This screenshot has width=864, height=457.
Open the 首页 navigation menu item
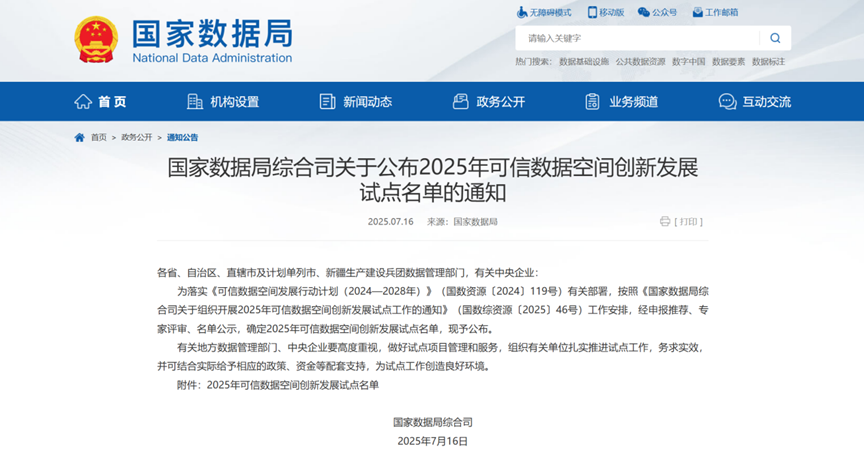pos(112,101)
